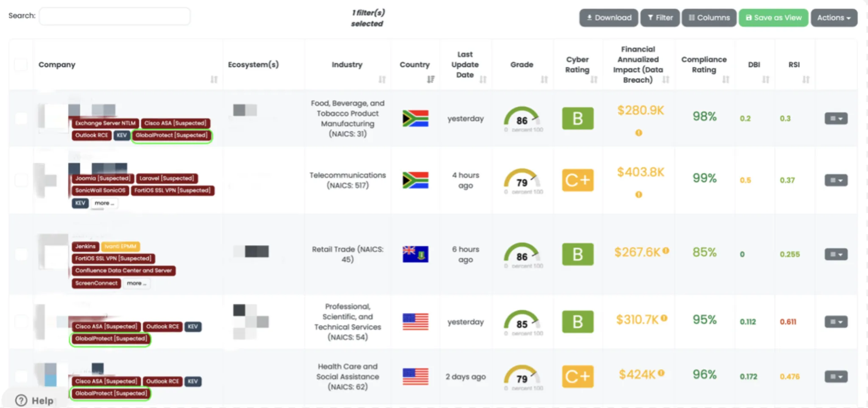Click info icon beside $267.6K impact
The width and height of the screenshot is (868, 408).
coord(666,250)
